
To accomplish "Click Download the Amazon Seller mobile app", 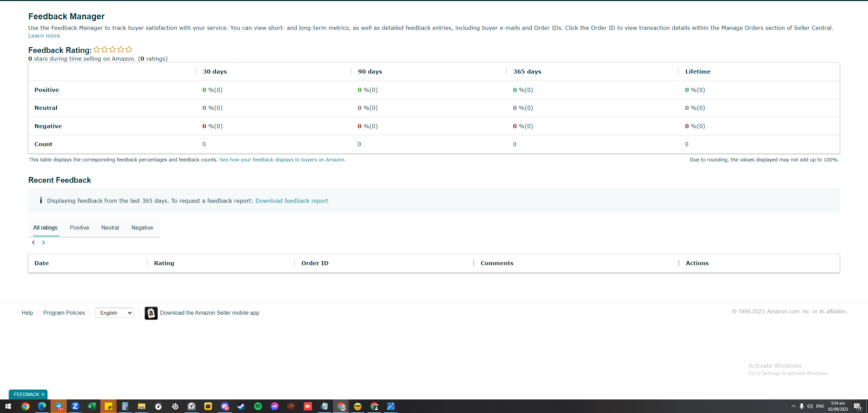I will (210, 313).
